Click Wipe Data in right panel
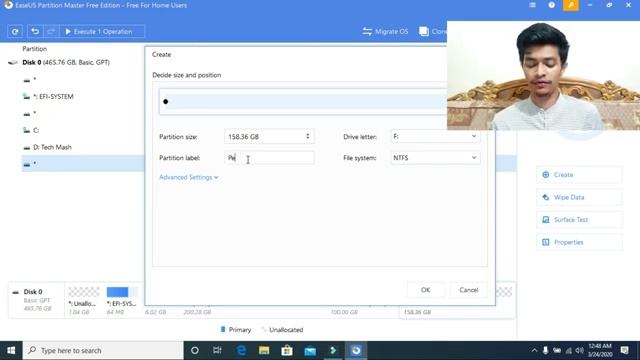The width and height of the screenshot is (640, 360). [579, 197]
